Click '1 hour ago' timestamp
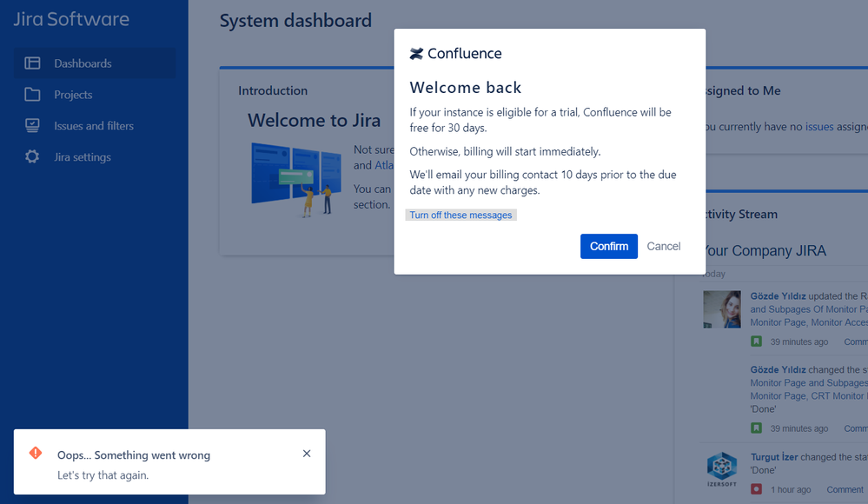The height and width of the screenshot is (504, 868). click(791, 489)
